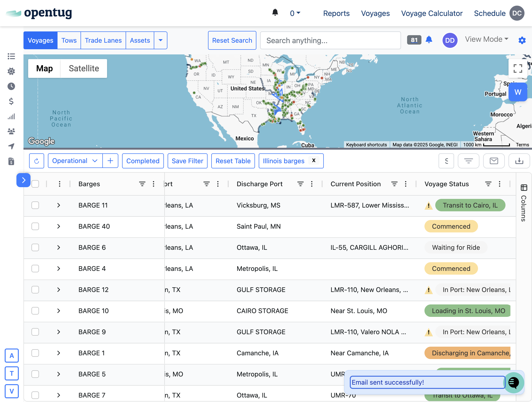Image resolution: width=532 pixels, height=402 pixels.
Task: Switch to the Tows tab
Action: coord(69,40)
